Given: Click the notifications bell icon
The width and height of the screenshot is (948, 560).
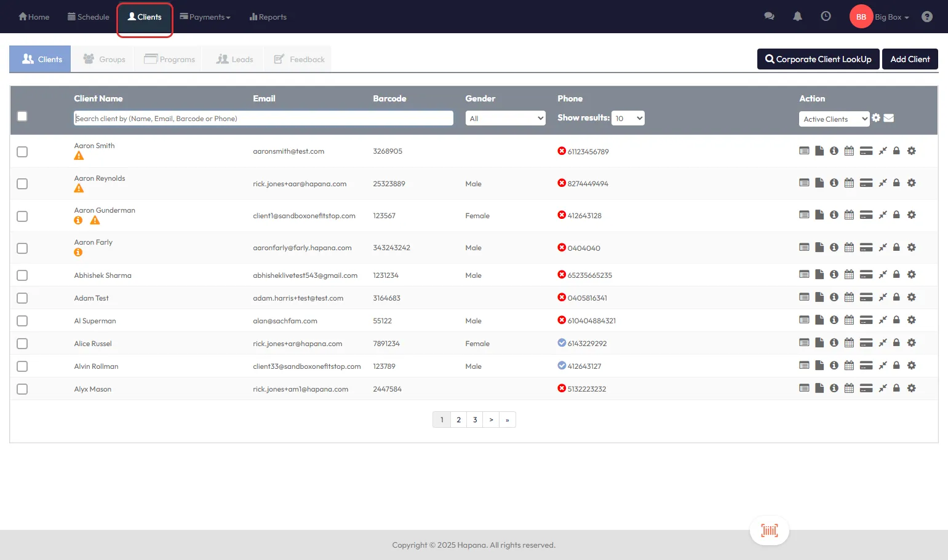Looking at the screenshot, I should click(797, 17).
